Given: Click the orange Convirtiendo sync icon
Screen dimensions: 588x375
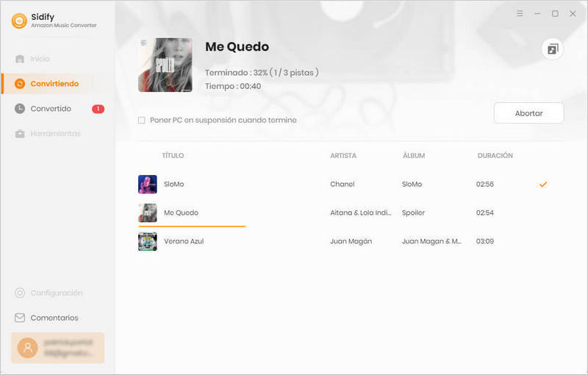Looking at the screenshot, I should point(20,84).
